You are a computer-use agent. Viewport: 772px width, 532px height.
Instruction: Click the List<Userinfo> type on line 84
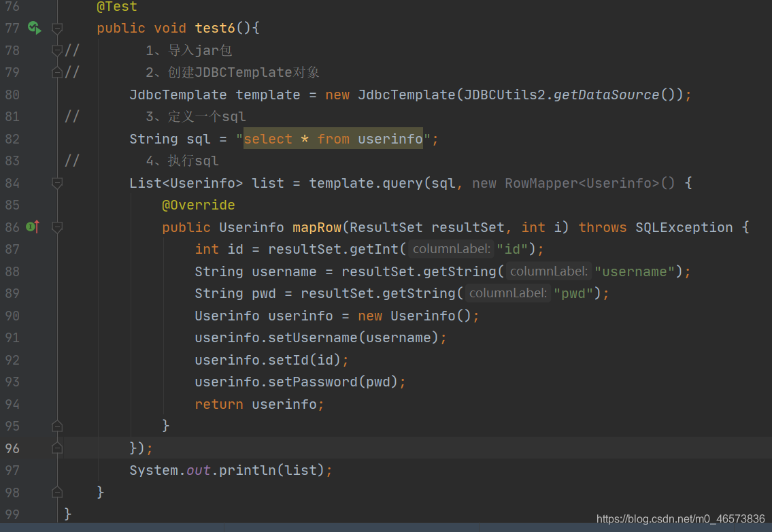point(186,183)
